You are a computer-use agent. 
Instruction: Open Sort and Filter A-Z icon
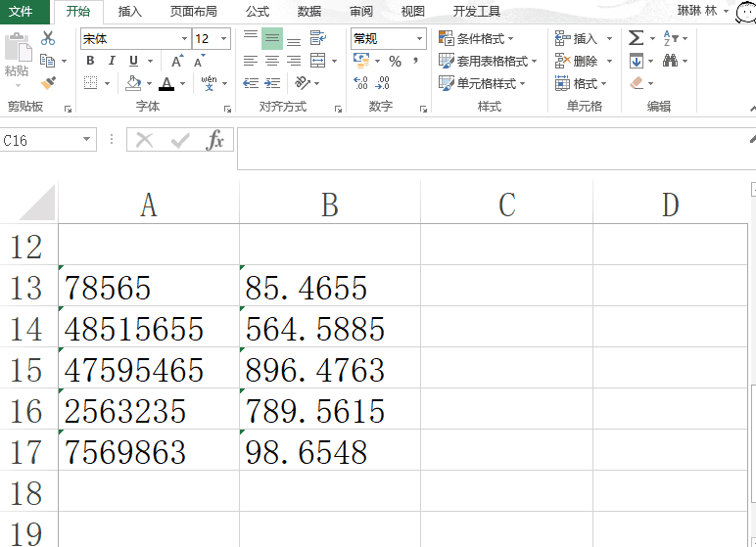(x=671, y=38)
